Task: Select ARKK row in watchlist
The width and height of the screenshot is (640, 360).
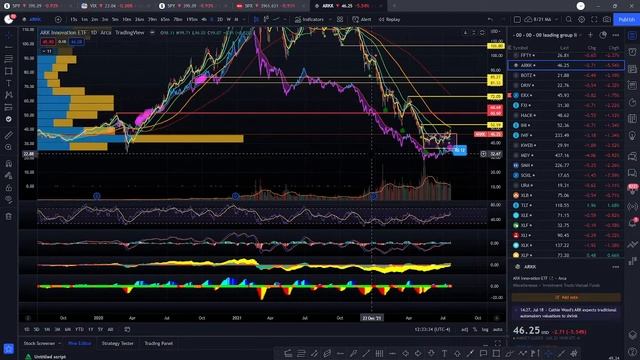Action: coord(566,65)
